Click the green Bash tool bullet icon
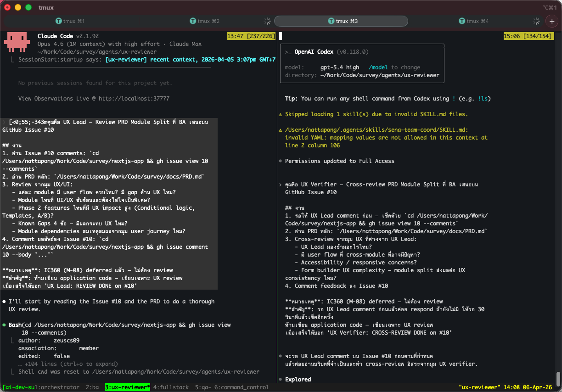 5,325
